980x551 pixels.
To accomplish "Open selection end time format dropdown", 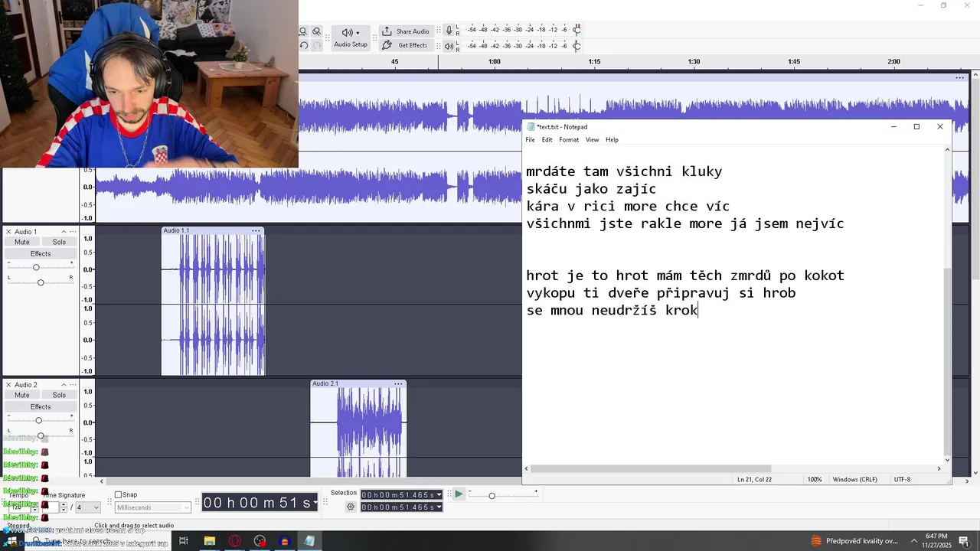I will click(439, 507).
